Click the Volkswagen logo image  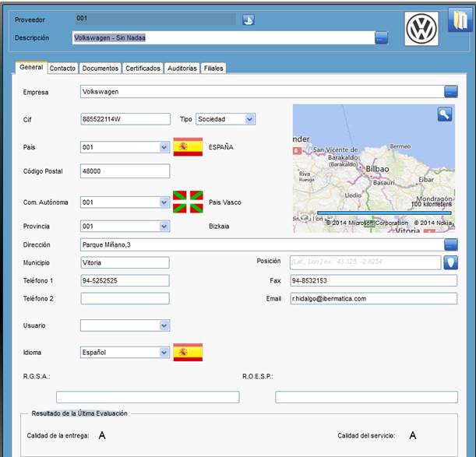pyautogui.click(x=421, y=29)
